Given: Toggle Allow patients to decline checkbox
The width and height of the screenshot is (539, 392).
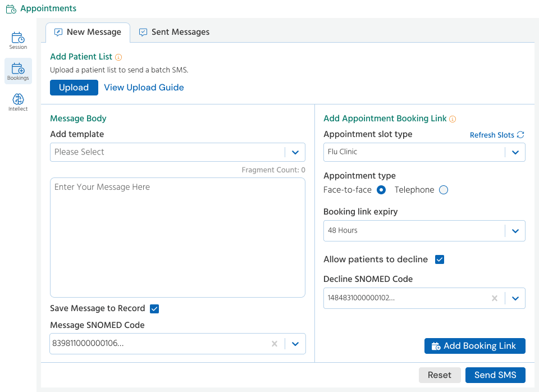Looking at the screenshot, I should pos(440,259).
